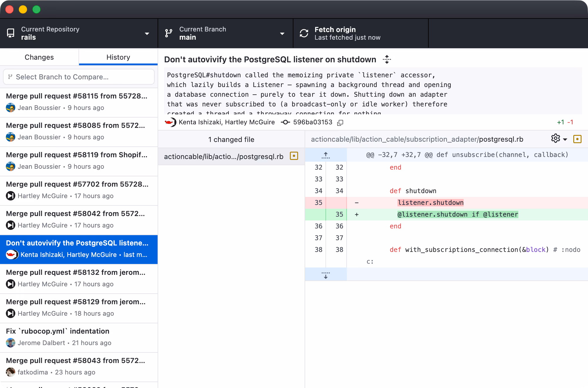Click the removed line listener.shutdown

[446, 203]
